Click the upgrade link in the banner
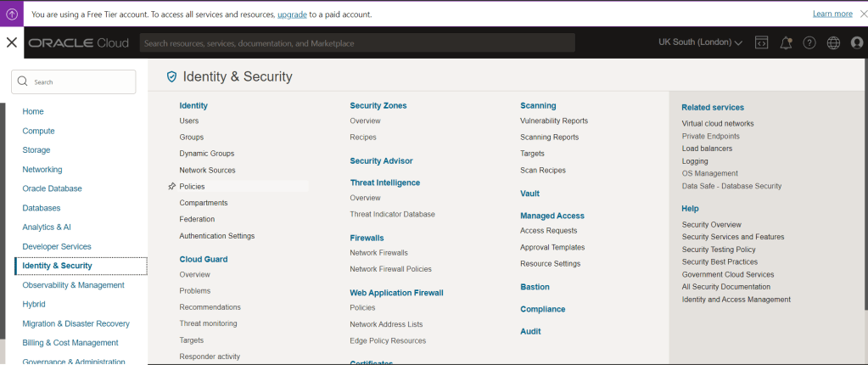Screen dimensions: 868x365 point(292,14)
